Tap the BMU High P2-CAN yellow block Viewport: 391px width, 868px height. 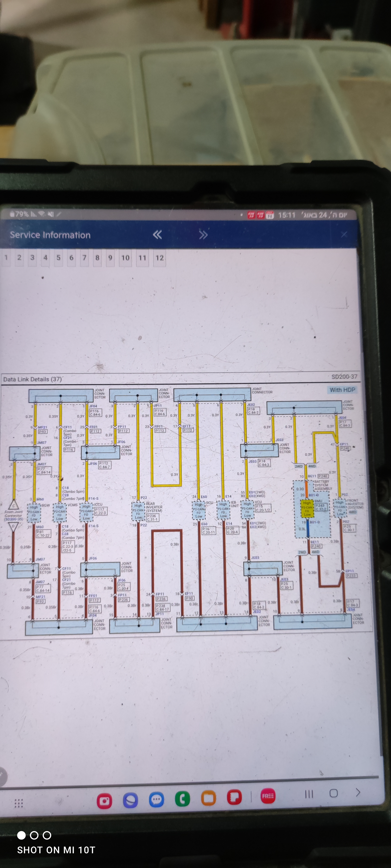pos(307,508)
